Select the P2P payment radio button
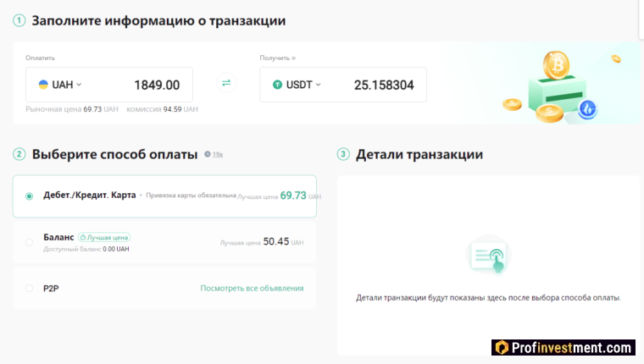 (x=29, y=288)
